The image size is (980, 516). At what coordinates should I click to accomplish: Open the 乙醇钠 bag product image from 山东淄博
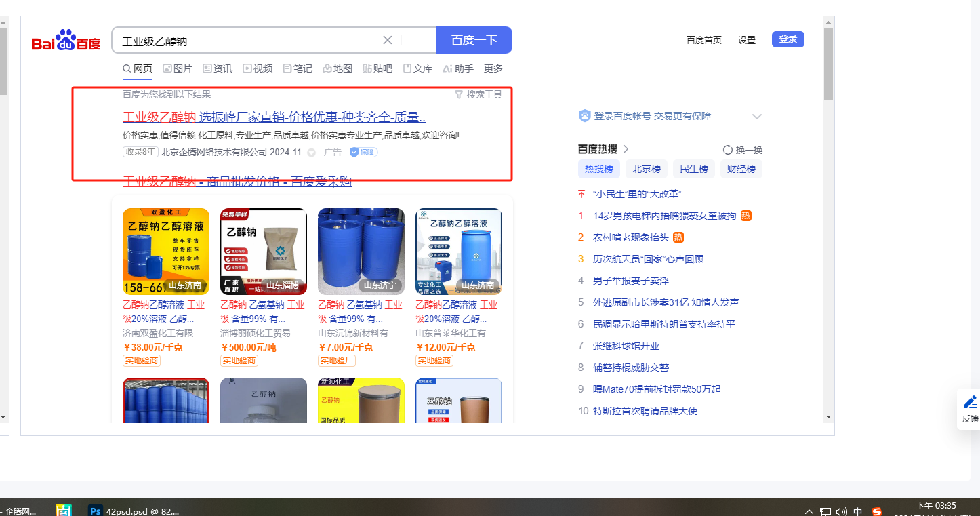(264, 252)
